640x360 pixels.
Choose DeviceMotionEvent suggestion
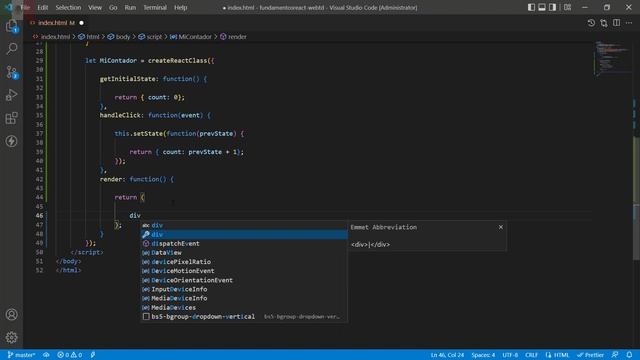[244, 271]
